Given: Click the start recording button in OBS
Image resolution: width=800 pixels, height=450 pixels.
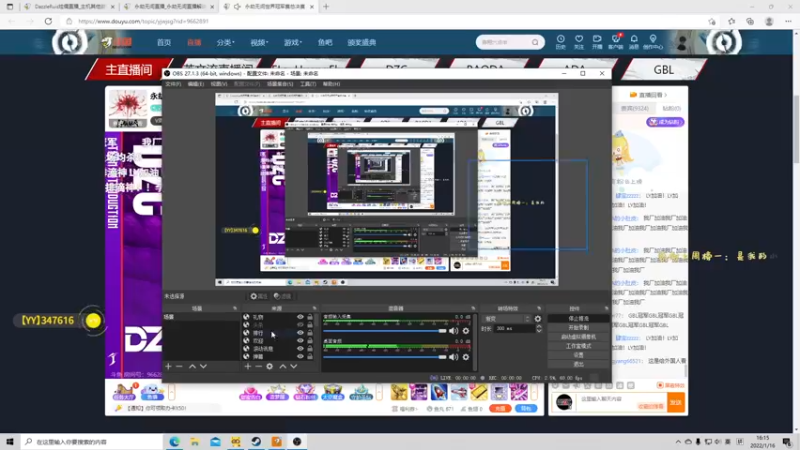Looking at the screenshot, I should (578, 328).
